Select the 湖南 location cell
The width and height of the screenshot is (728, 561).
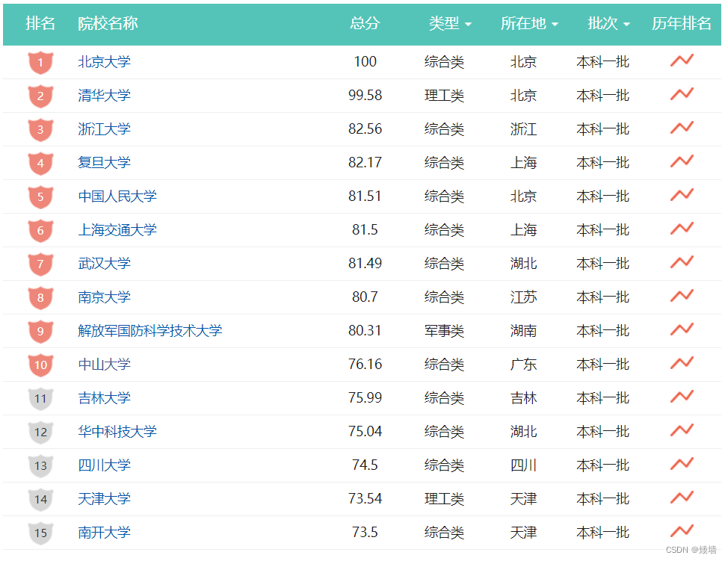coord(524,331)
